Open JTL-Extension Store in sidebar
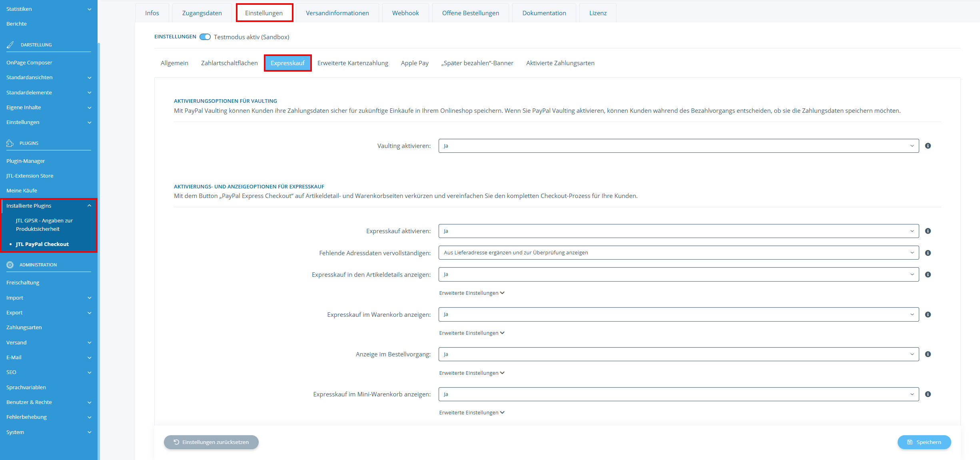 pos(30,176)
